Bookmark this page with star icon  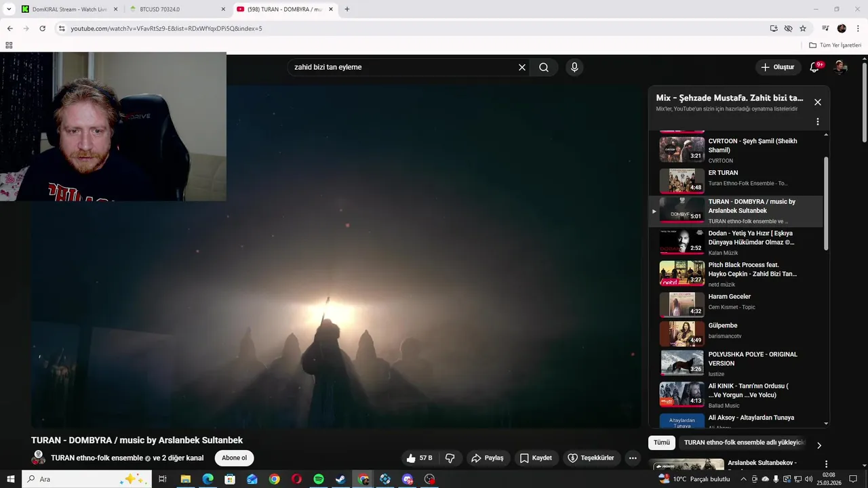point(803,28)
